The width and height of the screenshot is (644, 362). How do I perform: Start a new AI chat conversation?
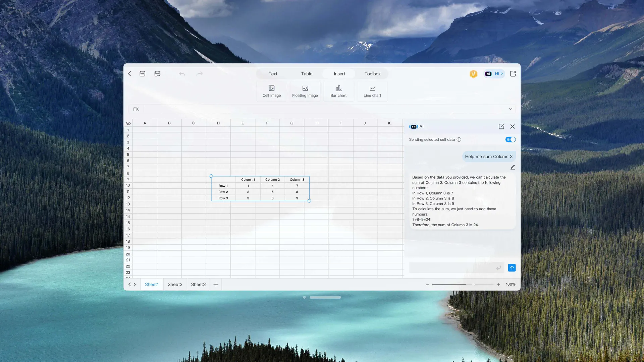(501, 127)
